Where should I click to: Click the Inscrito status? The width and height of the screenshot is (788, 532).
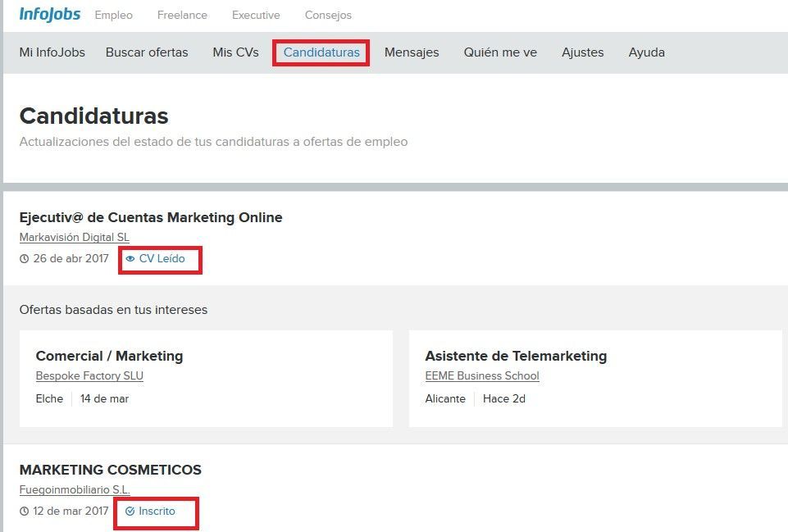click(x=157, y=512)
